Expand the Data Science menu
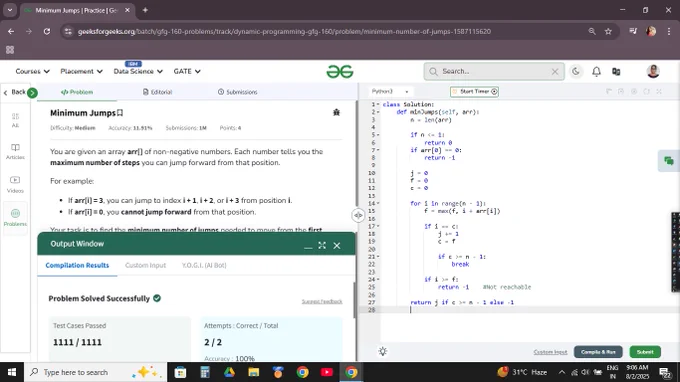This screenshot has width=680, height=382. tap(138, 71)
